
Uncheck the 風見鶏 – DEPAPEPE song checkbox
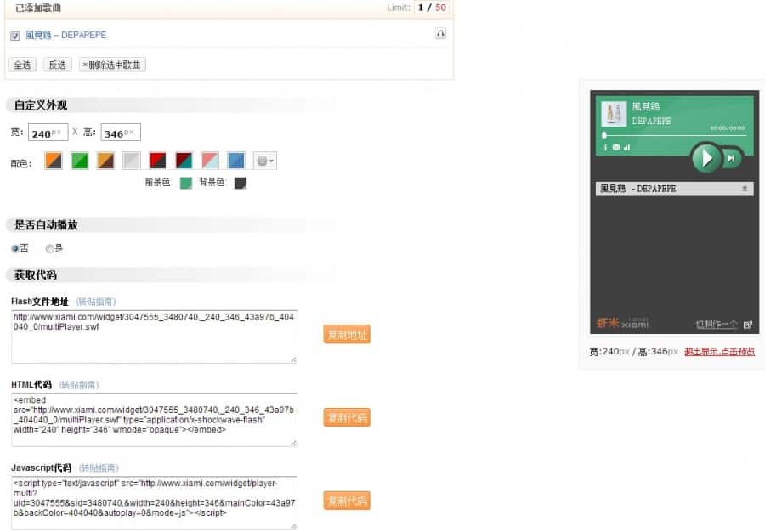[x=15, y=36]
